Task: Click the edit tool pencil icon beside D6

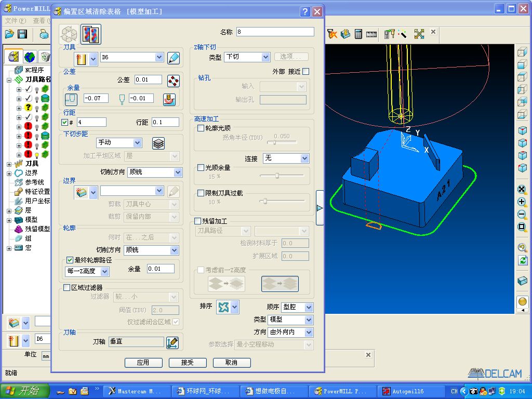Action: (x=174, y=58)
